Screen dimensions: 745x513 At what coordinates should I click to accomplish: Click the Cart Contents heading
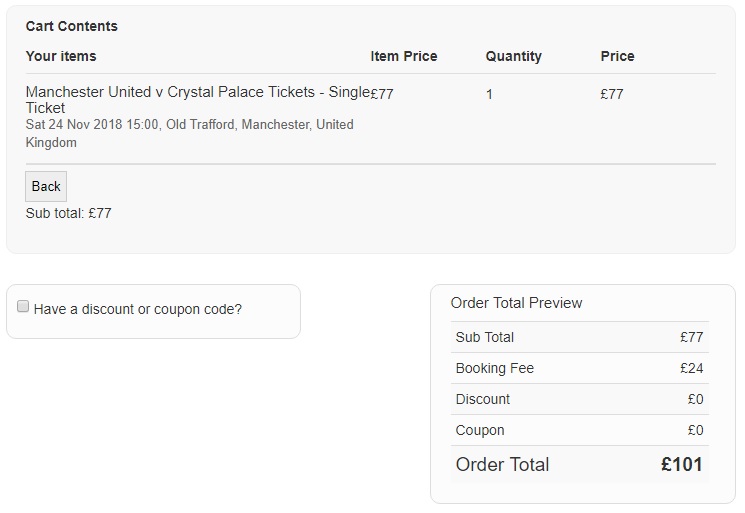(72, 26)
